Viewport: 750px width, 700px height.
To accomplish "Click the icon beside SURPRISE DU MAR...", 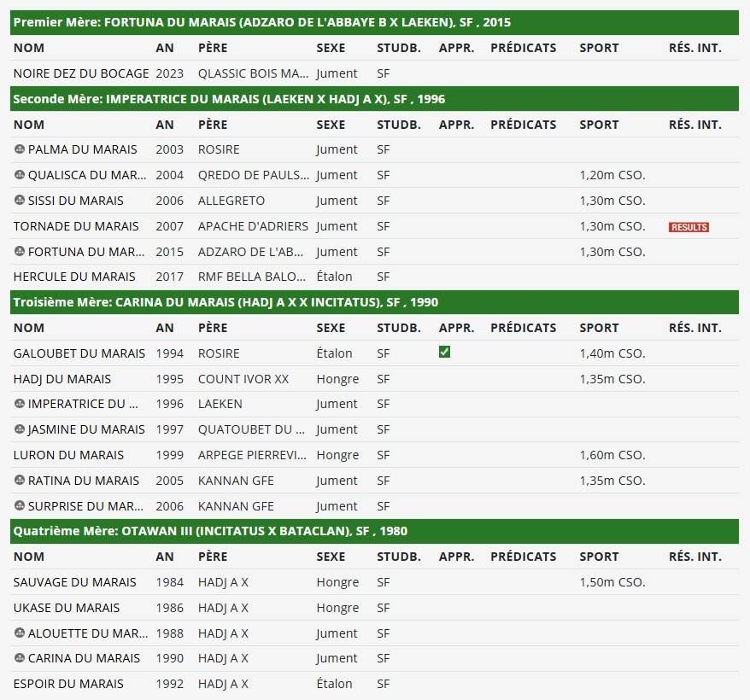I will point(19,505).
